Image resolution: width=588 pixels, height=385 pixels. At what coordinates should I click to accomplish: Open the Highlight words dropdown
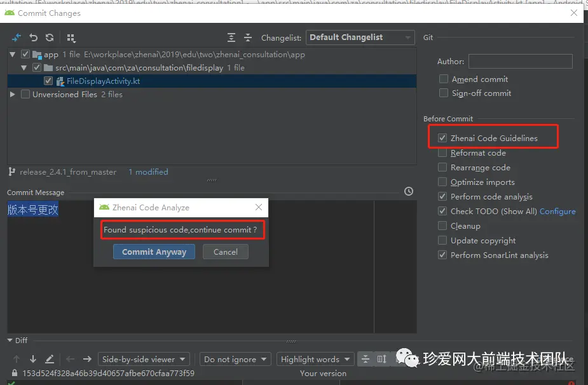tap(315, 359)
